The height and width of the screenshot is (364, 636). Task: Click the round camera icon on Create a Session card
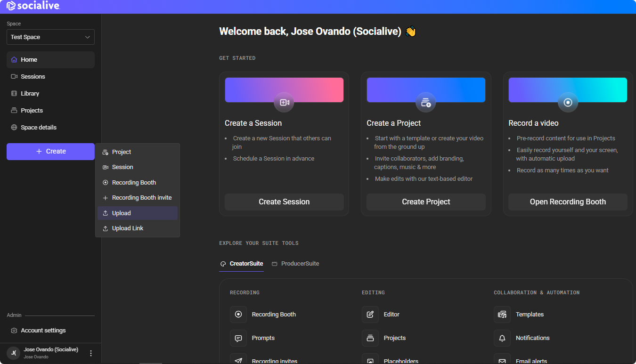pyautogui.click(x=284, y=102)
